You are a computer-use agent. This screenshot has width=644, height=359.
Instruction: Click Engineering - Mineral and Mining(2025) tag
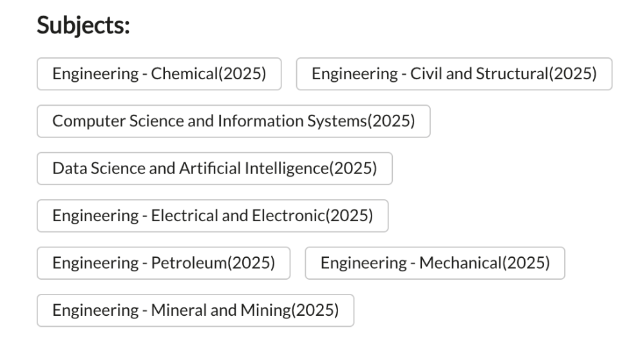click(195, 310)
